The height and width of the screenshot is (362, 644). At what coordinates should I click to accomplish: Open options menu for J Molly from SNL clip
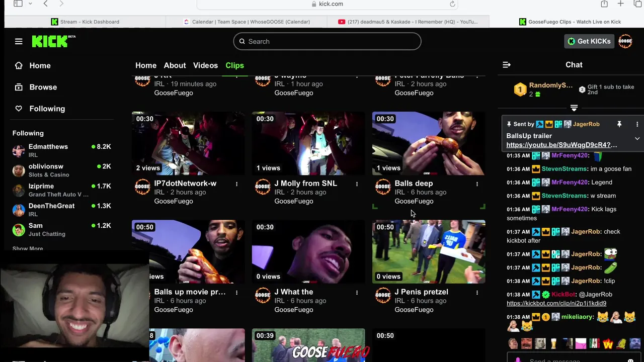coord(357,184)
